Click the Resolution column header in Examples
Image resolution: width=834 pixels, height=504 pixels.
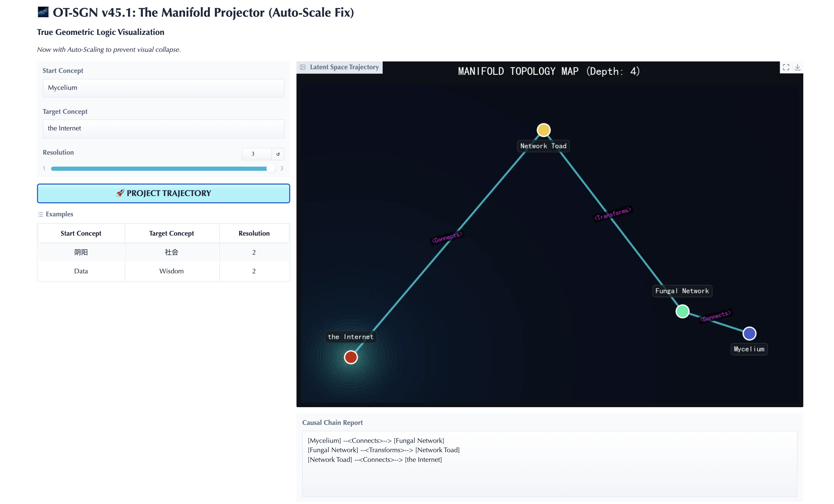click(x=254, y=234)
